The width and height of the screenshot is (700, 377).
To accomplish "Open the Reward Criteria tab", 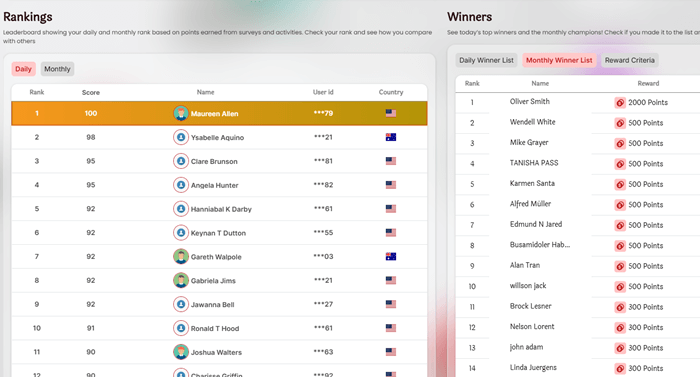I will click(x=629, y=60).
